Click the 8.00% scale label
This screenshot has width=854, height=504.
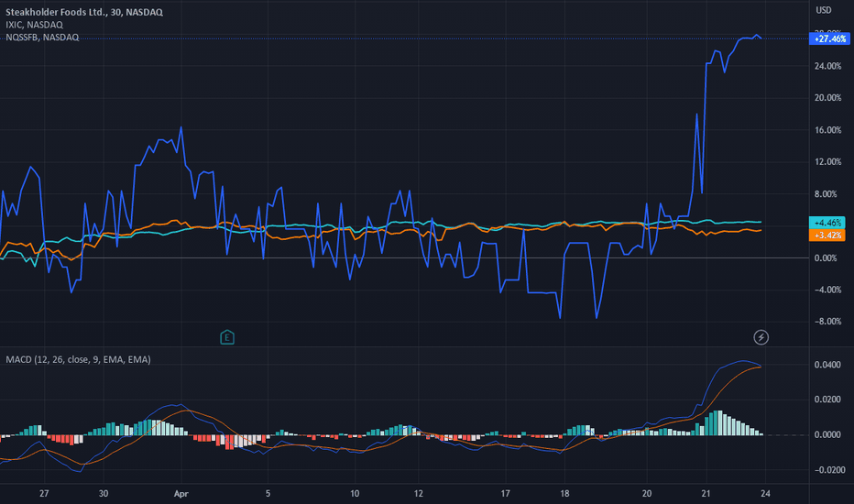tap(826, 194)
